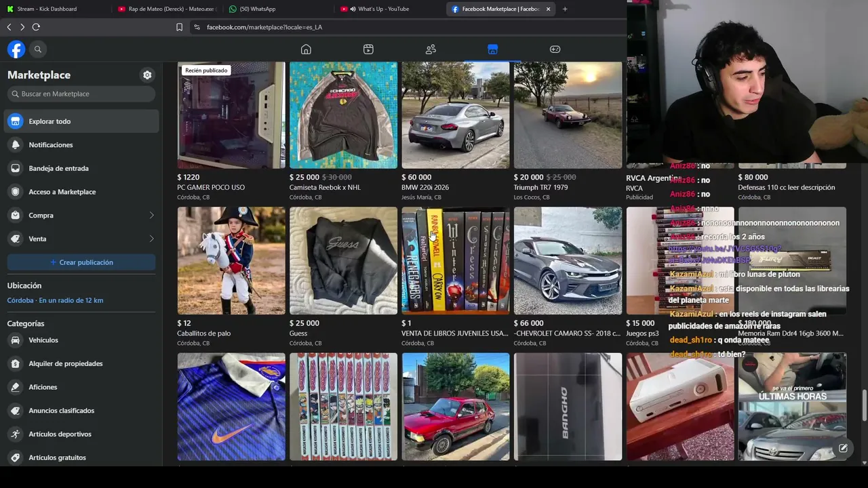Click the Artículos gratuitos icon
Viewport: 868px width, 488px height.
pyautogui.click(x=15, y=457)
